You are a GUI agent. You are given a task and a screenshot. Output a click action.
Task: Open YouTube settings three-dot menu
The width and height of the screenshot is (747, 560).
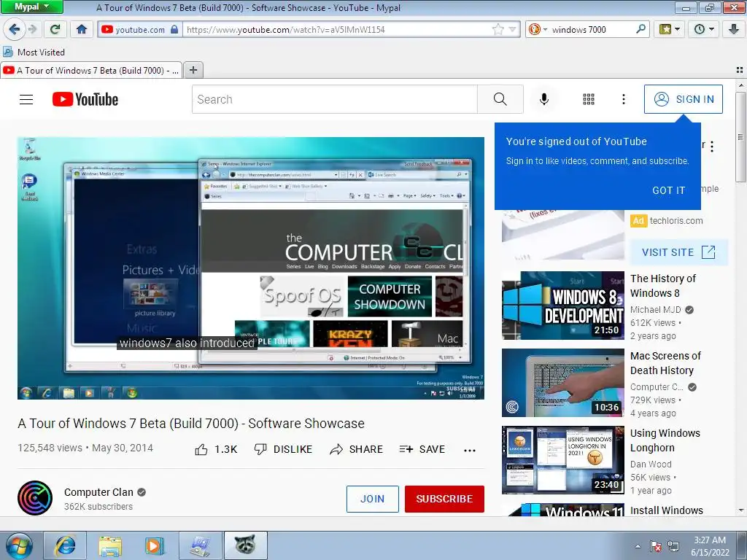(x=624, y=99)
